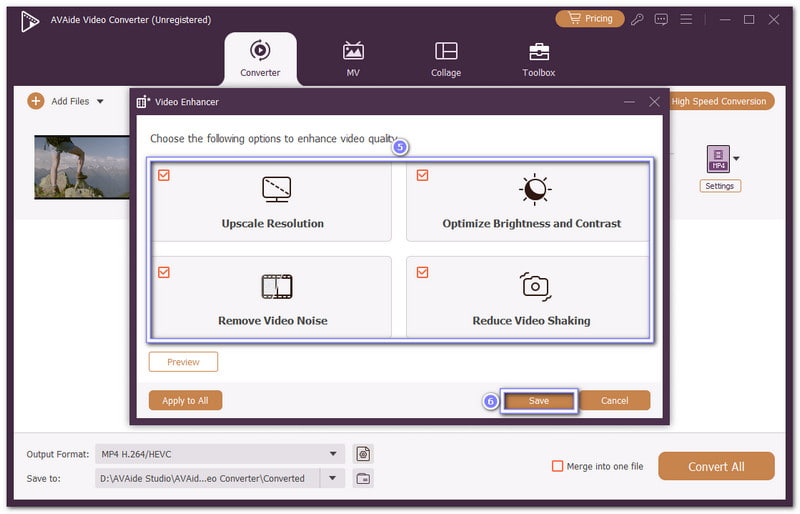This screenshot has height=514, width=800.
Task: Expand the Save to path dropdown
Action: [x=332, y=478]
